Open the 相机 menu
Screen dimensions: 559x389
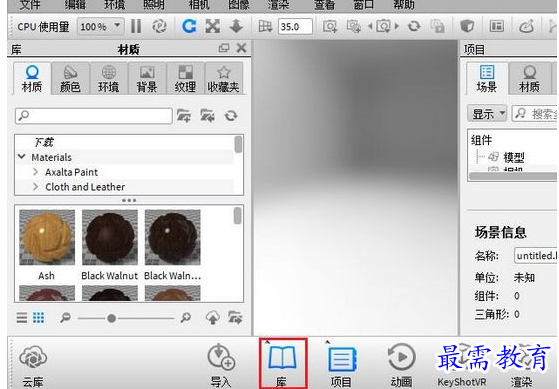pos(199,5)
